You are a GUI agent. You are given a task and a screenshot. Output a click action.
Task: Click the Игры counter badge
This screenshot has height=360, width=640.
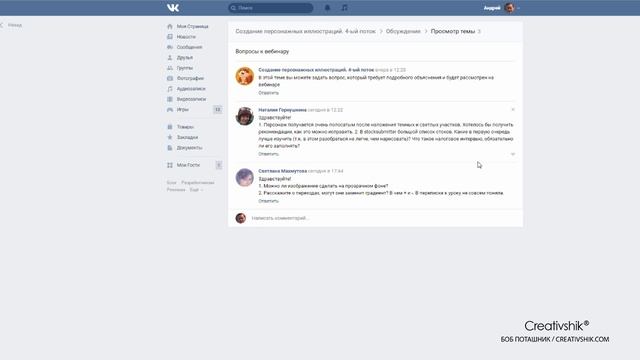[218, 110]
